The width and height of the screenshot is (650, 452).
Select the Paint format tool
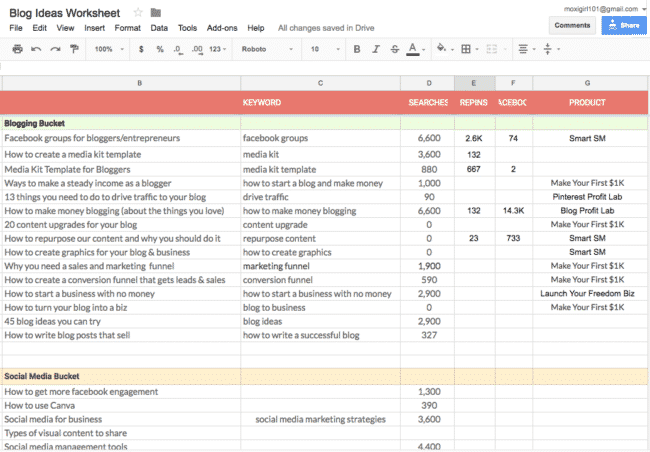[74, 49]
